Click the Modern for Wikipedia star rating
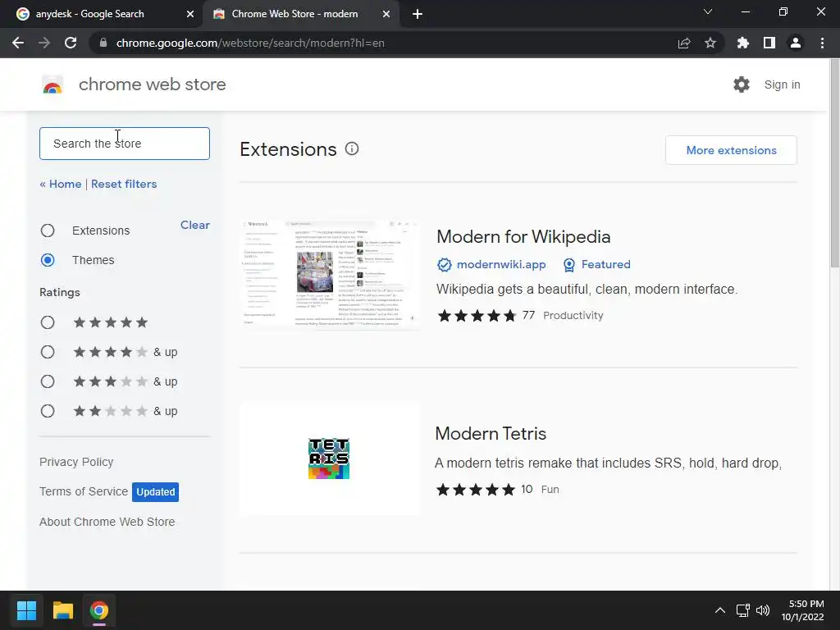840x630 pixels. click(477, 316)
